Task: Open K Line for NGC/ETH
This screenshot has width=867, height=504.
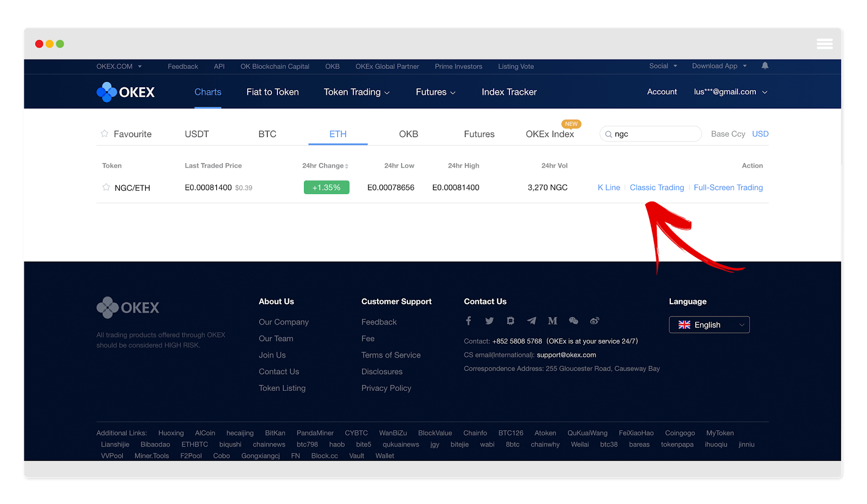Action: 609,188
